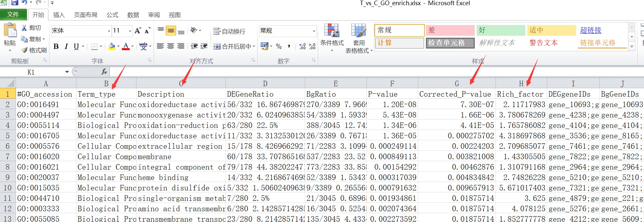Screen dimensions: 644x222
Task: Open the Name Box dropdown arrow
Action: 67,72
